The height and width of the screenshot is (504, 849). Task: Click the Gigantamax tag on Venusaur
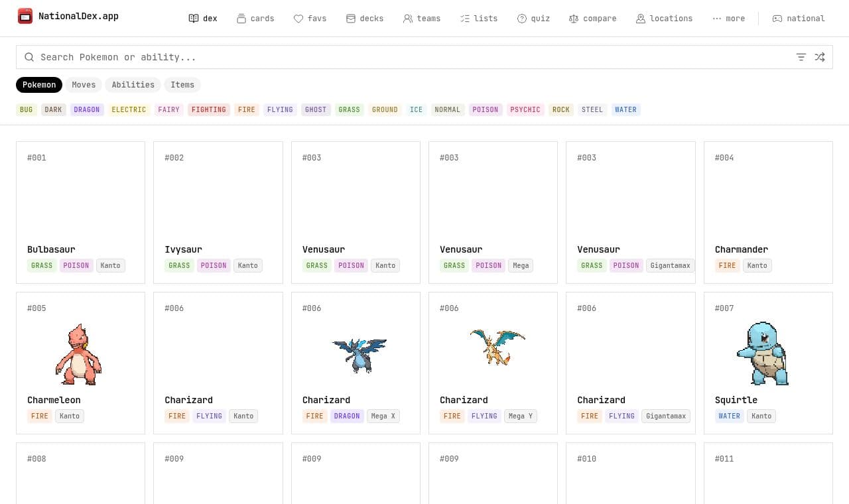670,266
